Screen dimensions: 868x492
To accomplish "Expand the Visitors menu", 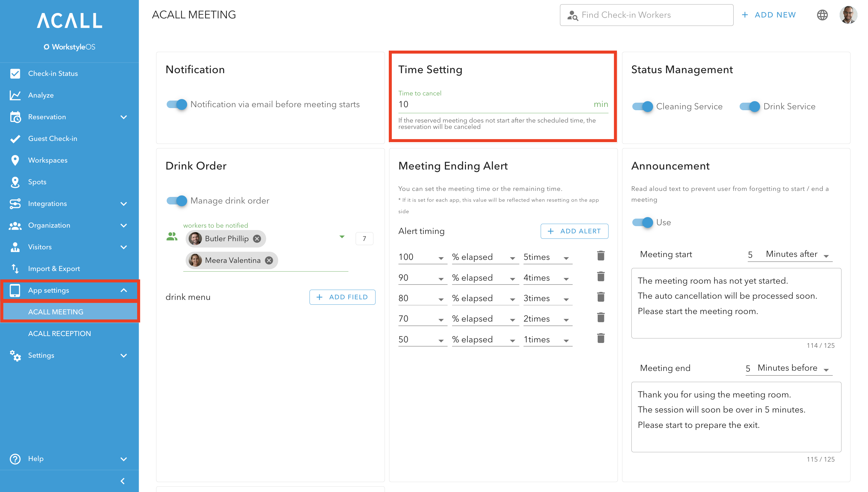I will (124, 247).
